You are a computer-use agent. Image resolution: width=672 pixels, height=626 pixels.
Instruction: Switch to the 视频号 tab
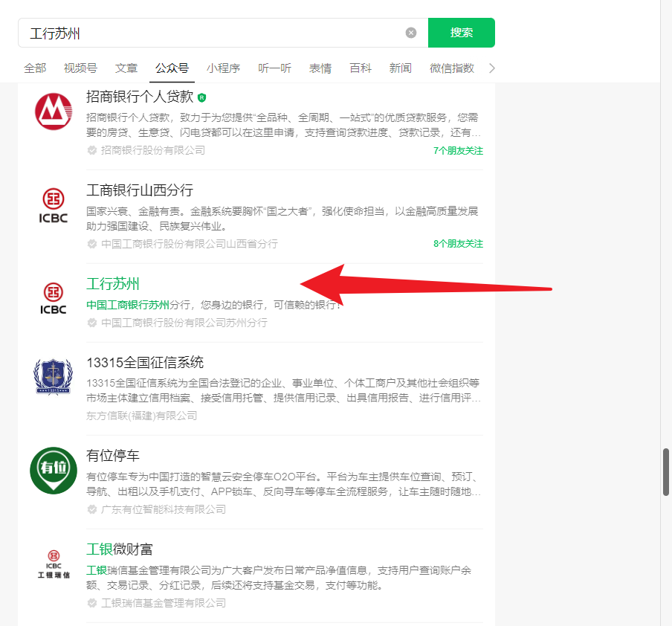[80, 68]
